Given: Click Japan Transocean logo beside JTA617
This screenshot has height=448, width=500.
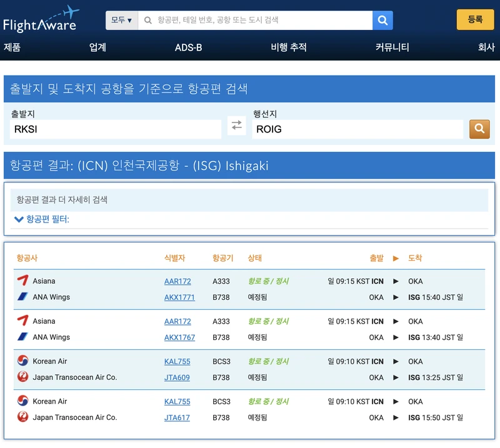Looking at the screenshot, I should click(x=23, y=417).
